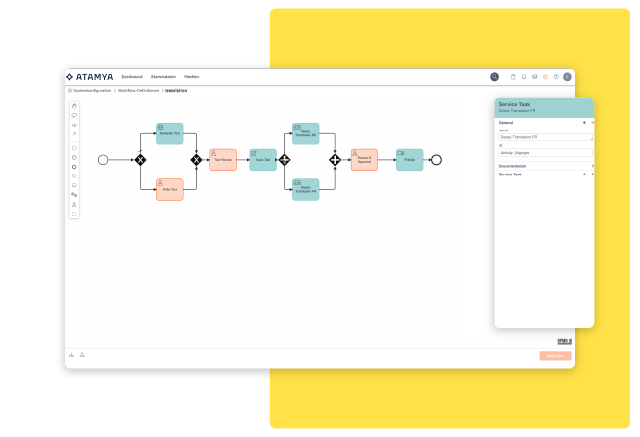Screen dimensions: 640x437
Task: Select the Generate Text task node
Action: pos(170,133)
